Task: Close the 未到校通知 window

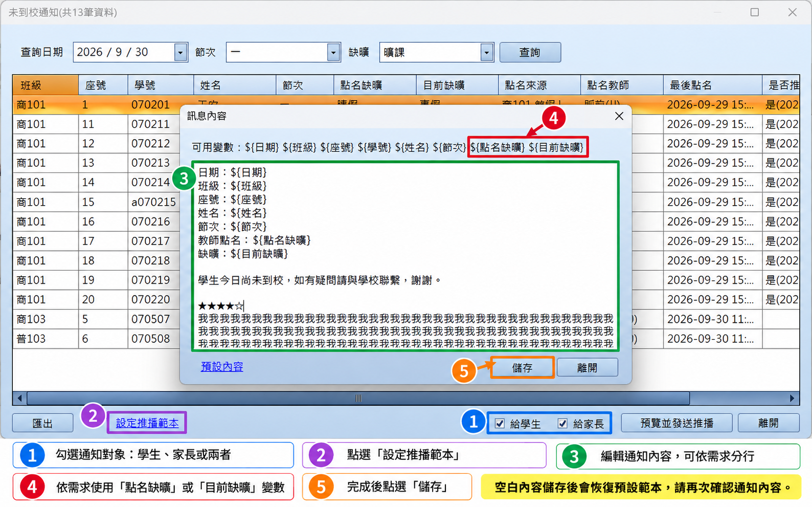Action: pyautogui.click(x=793, y=12)
